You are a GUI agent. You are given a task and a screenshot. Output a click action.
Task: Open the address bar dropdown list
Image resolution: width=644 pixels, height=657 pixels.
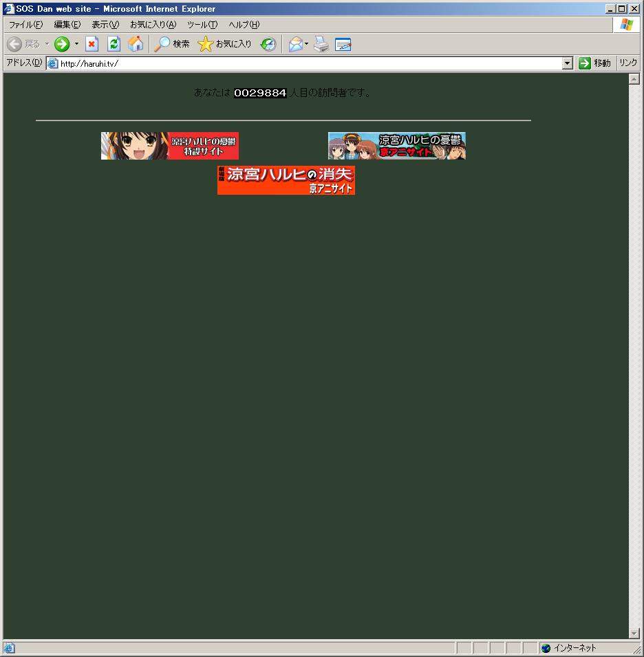[x=568, y=64]
